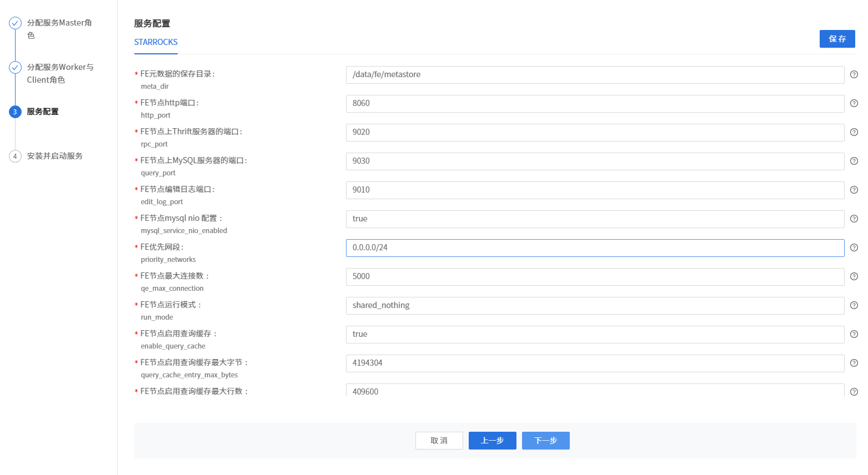Image resolution: width=868 pixels, height=475 pixels.
Task: Go back with 上一步 button
Action: pyautogui.click(x=493, y=441)
